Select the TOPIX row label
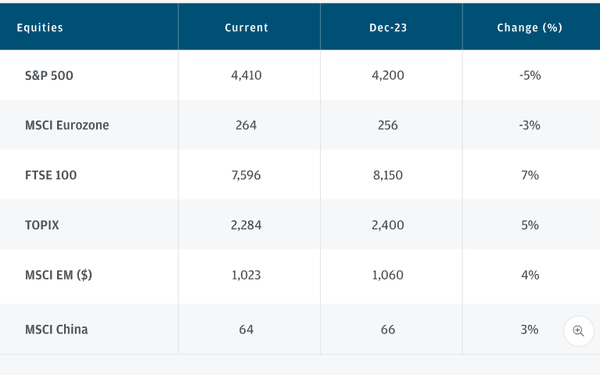This screenshot has height=375, width=600. pyautogui.click(x=42, y=225)
